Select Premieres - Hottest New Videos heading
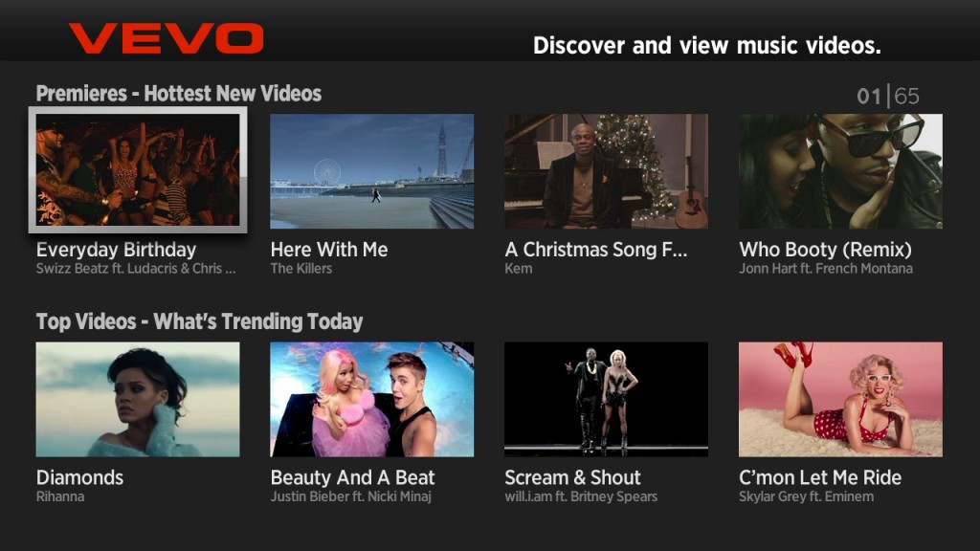980x551 pixels. click(x=179, y=94)
